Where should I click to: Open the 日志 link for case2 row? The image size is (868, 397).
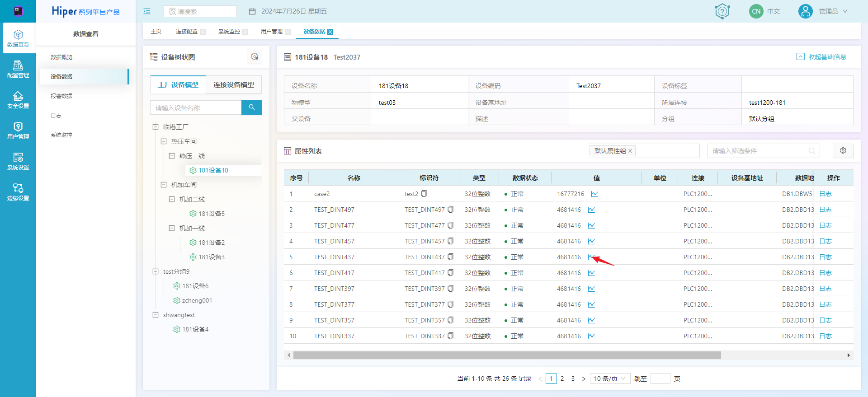[x=826, y=194]
